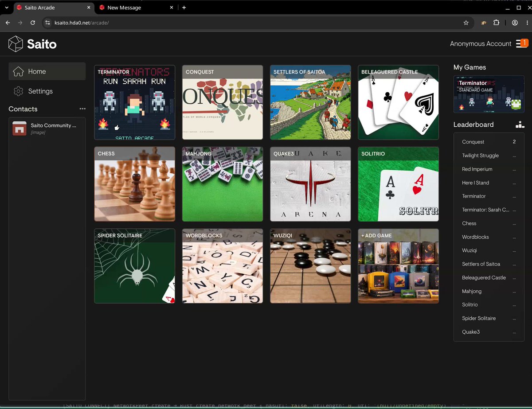The width and height of the screenshot is (532, 409).
Task: Click the + Add Game tile
Action: coord(399,266)
